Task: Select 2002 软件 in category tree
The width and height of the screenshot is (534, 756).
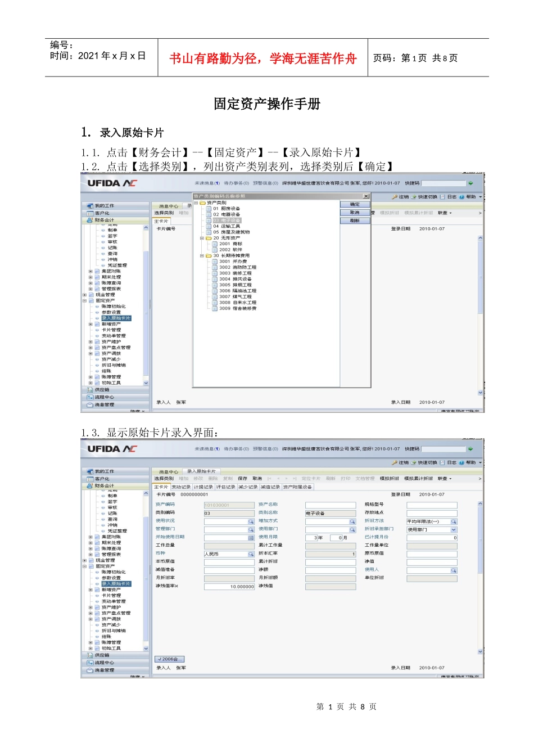Action: pos(231,250)
